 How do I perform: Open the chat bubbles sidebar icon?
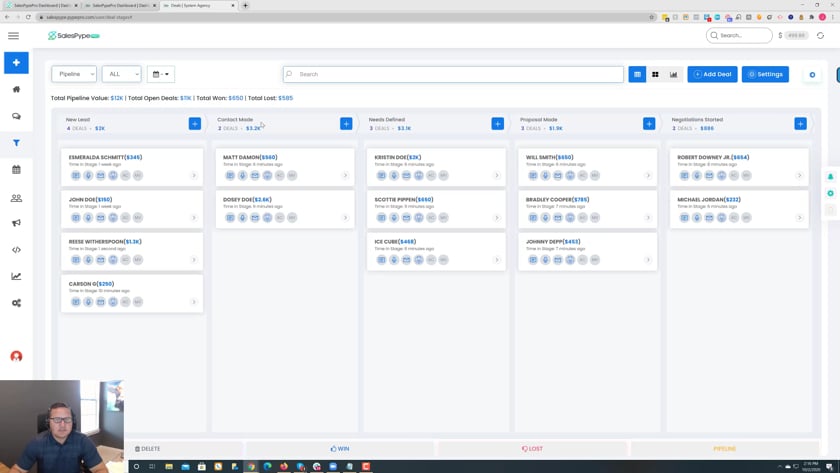point(16,116)
